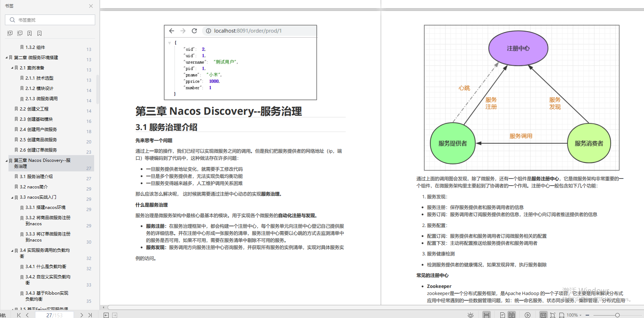This screenshot has width=644, height=318.
Task: Open the 2.1.3 微服务调用 bookmark
Action: pyautogui.click(x=41, y=98)
